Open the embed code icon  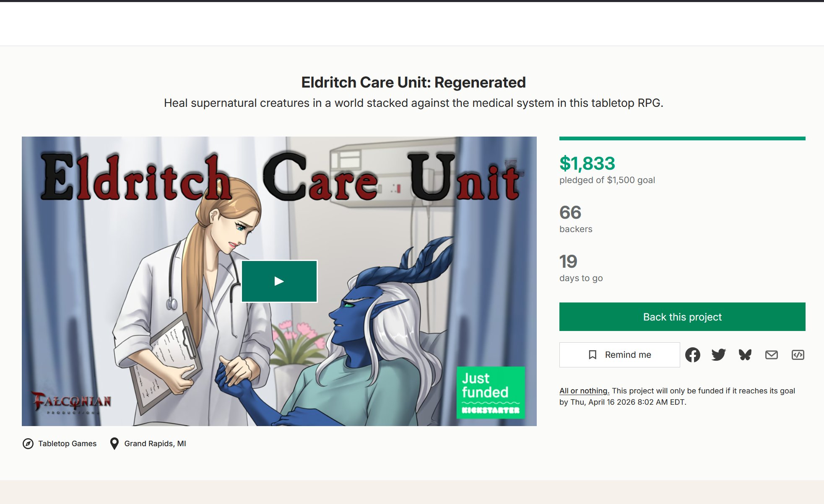[798, 355]
